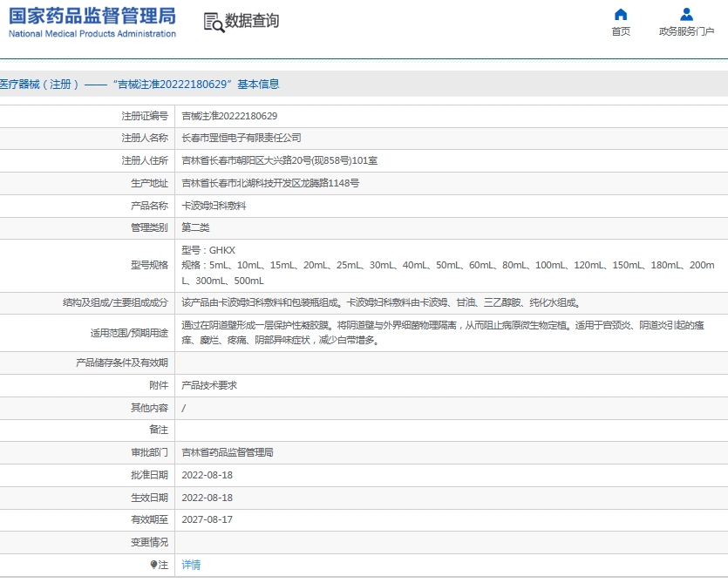Click the intended use description starting 通过在阴道壁
The width and height of the screenshot is (728, 583).
pos(443,333)
